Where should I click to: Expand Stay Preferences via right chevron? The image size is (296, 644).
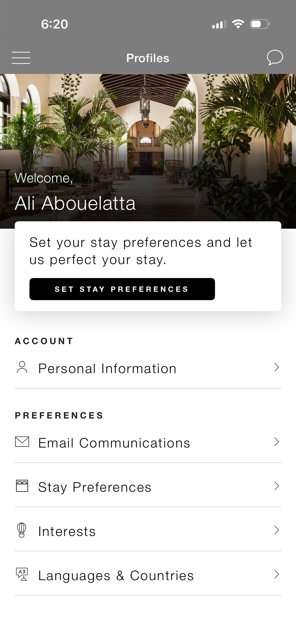click(x=277, y=486)
